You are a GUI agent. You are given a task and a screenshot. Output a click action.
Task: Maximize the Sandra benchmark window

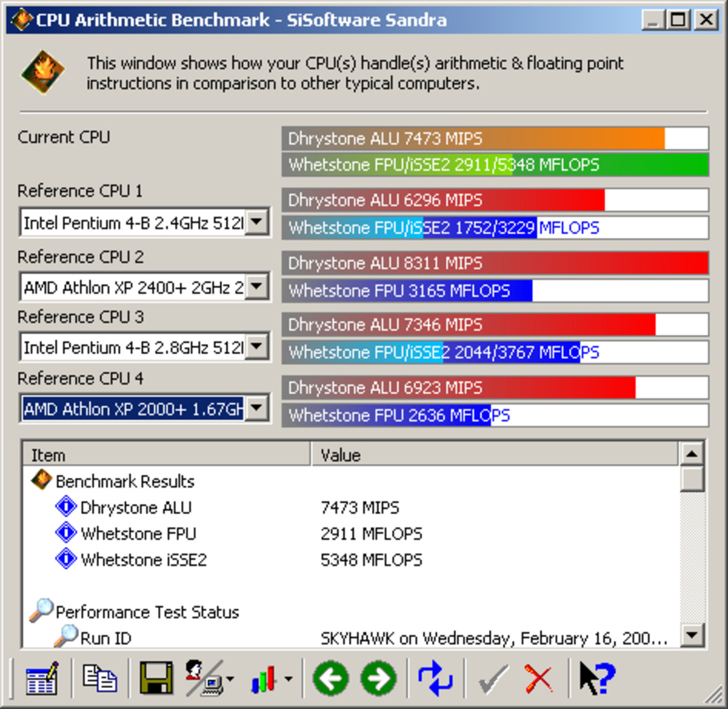point(678,20)
